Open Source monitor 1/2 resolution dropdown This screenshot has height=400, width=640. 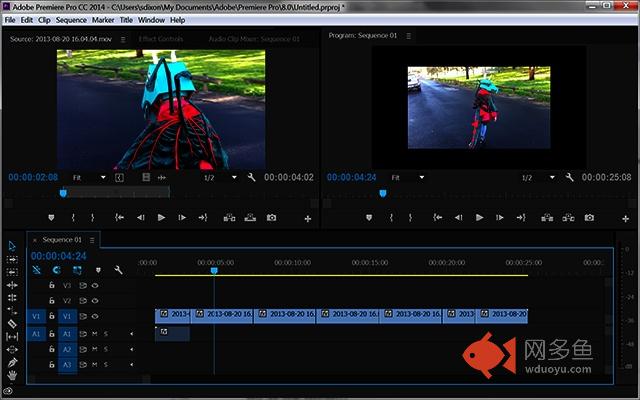coord(220,178)
